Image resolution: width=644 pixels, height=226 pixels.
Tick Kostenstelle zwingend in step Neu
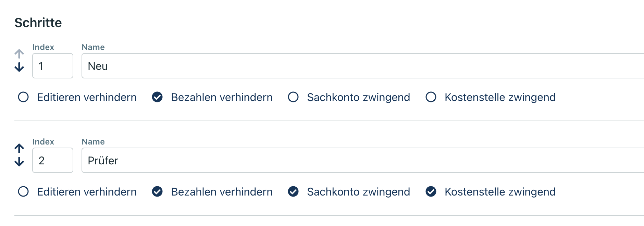point(431,97)
